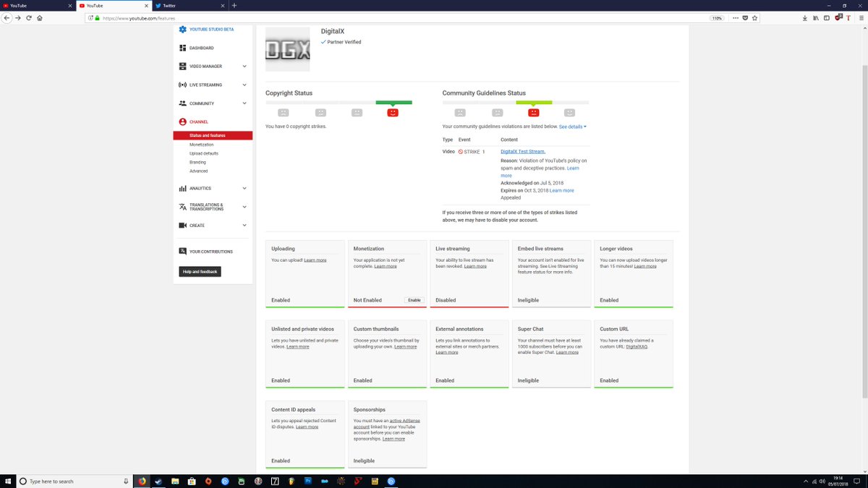This screenshot has height=488, width=868.
Task: Expand the Video Manager section
Action: pyautogui.click(x=244, y=66)
